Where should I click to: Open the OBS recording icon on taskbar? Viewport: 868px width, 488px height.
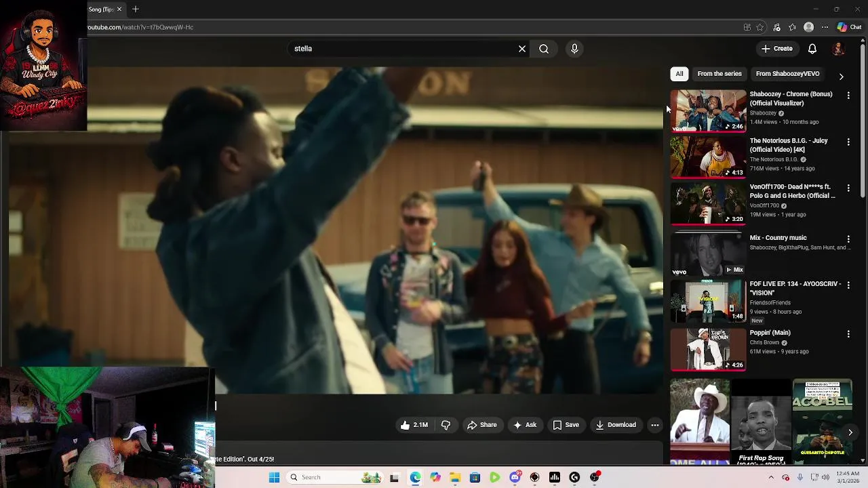click(595, 477)
